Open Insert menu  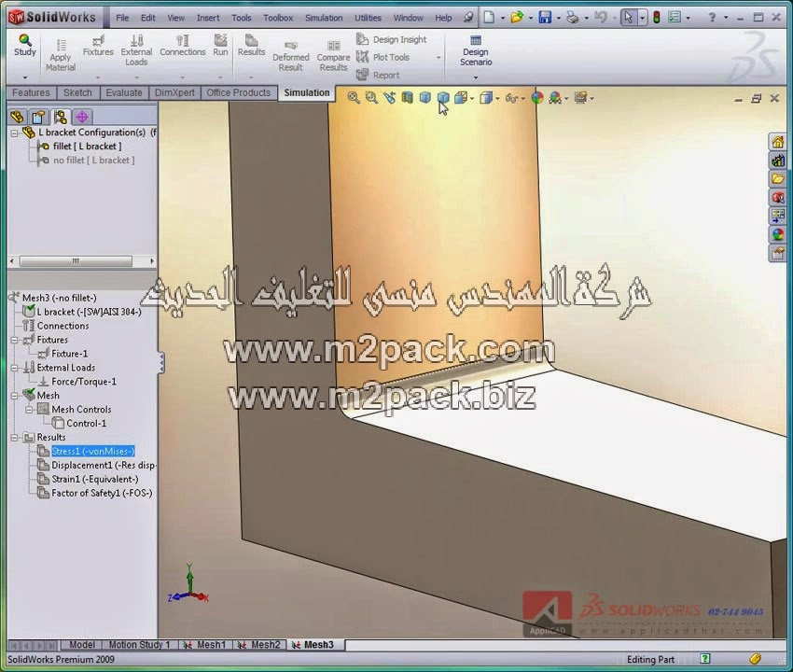pyautogui.click(x=208, y=18)
